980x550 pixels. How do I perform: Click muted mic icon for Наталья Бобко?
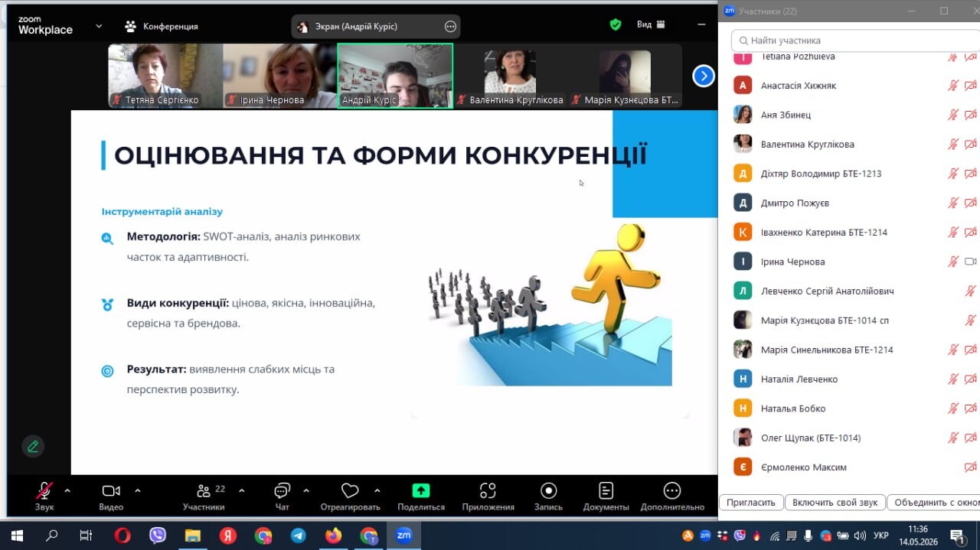click(x=953, y=408)
